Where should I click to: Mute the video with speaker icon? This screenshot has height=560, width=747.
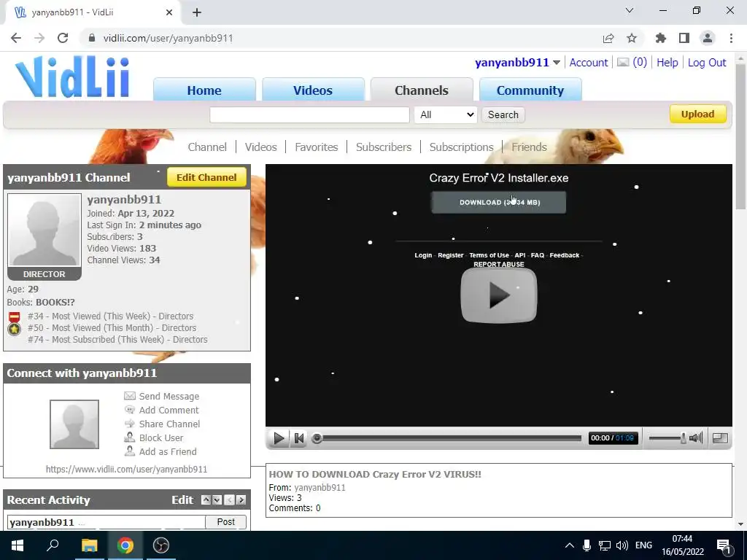pos(696,437)
